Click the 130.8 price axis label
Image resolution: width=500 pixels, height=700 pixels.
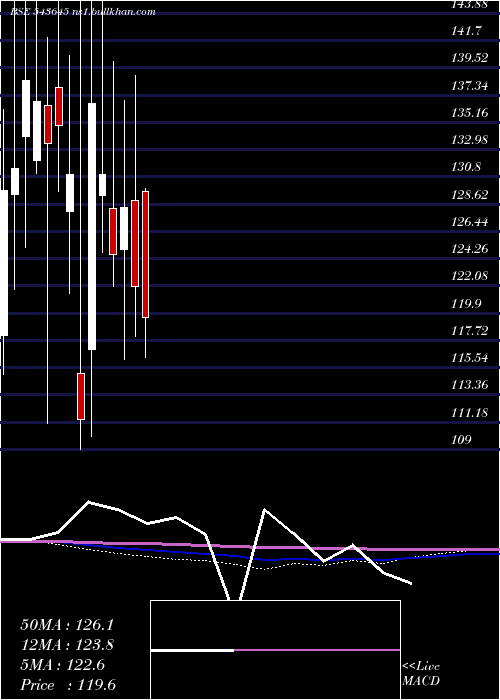click(467, 167)
